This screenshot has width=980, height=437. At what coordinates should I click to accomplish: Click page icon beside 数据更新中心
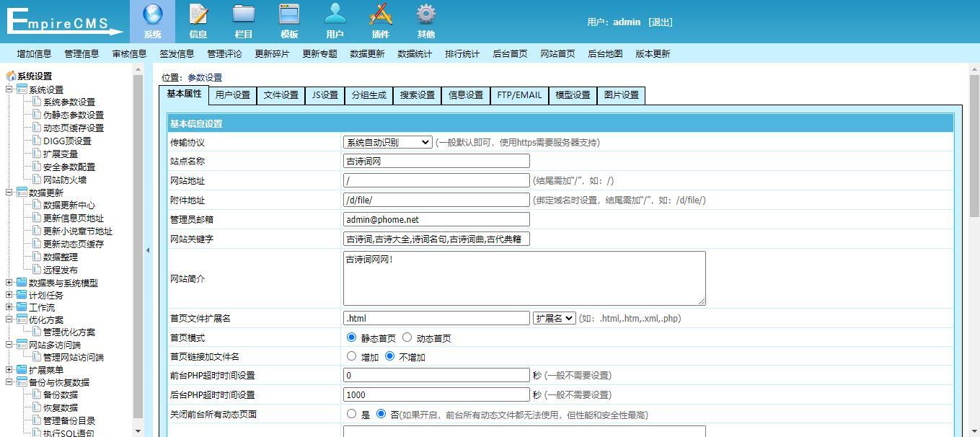click(x=37, y=205)
